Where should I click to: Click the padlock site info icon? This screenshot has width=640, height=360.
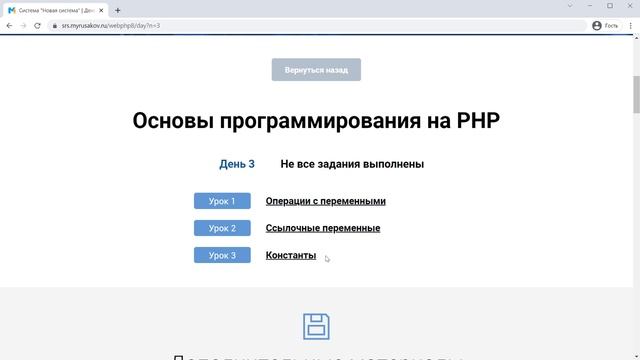coord(55,26)
